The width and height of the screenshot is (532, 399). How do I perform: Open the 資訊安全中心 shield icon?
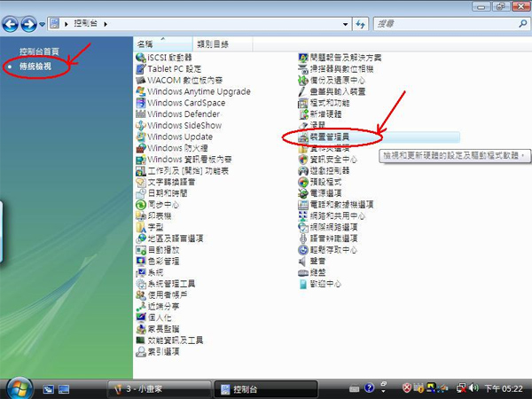click(x=303, y=160)
